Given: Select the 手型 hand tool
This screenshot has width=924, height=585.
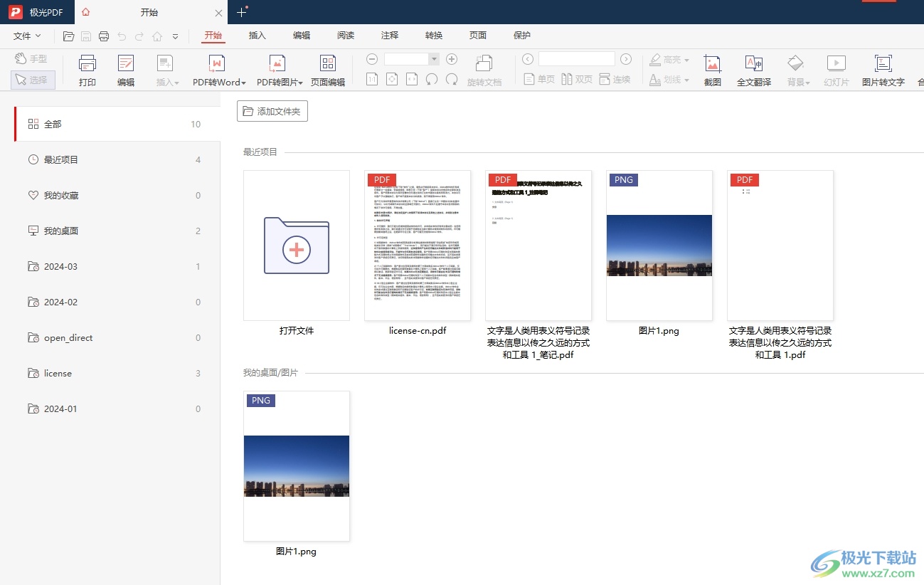Looking at the screenshot, I should click(x=32, y=59).
